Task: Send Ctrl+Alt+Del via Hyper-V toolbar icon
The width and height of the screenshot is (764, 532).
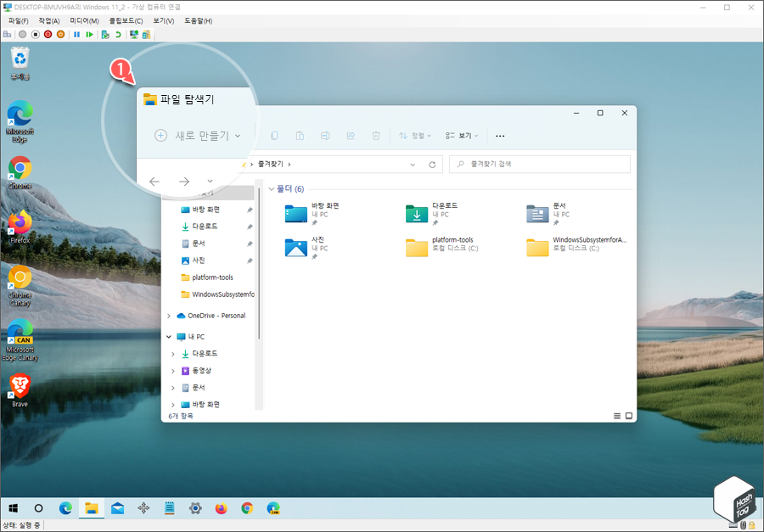Action: click(x=7, y=35)
